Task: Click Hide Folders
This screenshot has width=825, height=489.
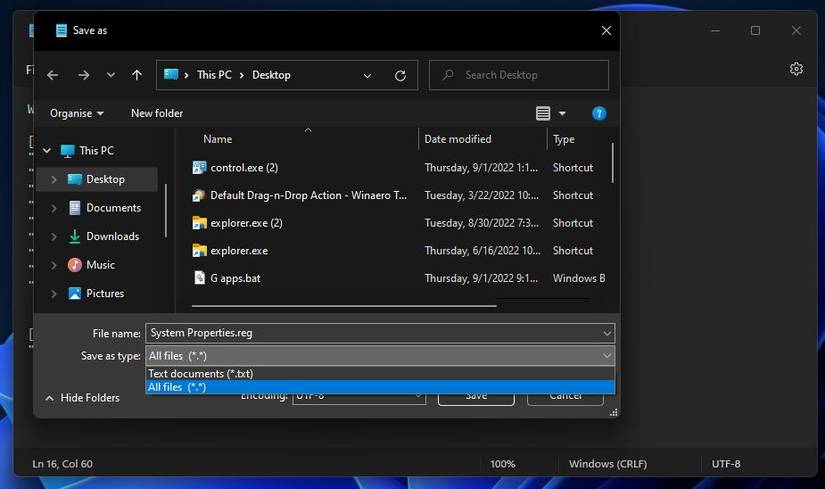Action: (83, 398)
